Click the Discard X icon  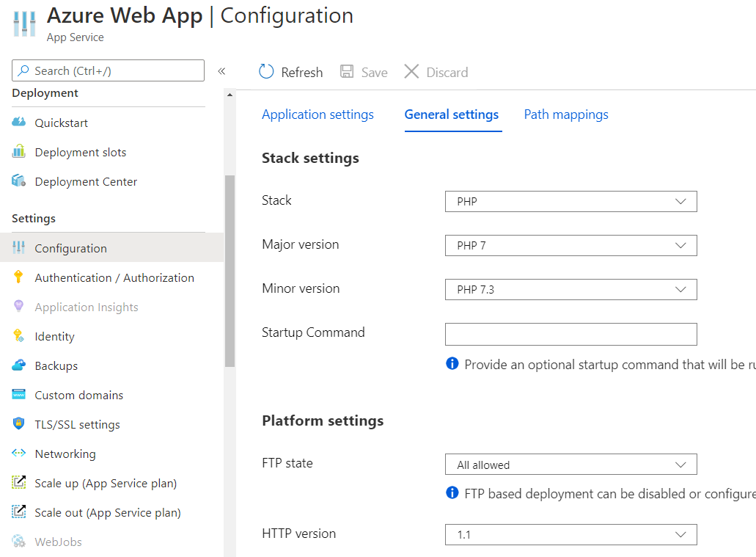(x=411, y=71)
